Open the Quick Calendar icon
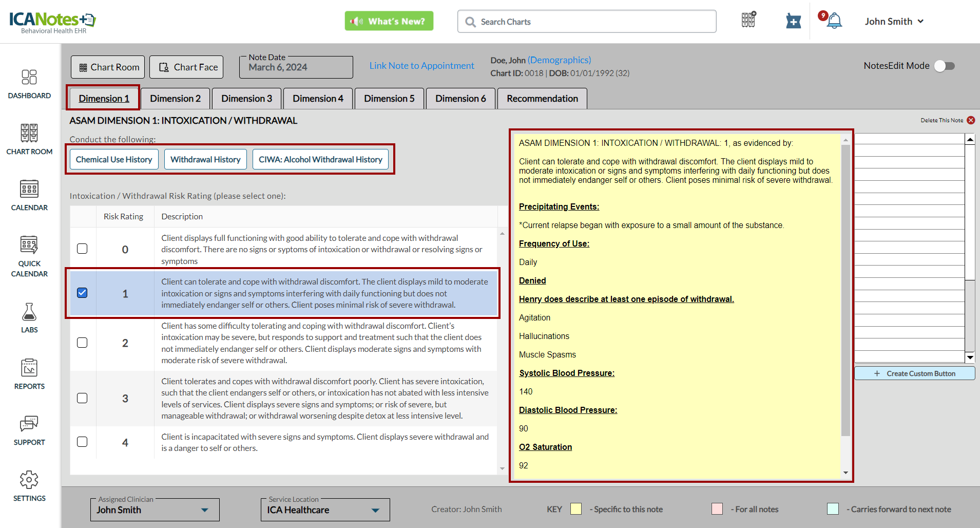Image resolution: width=980 pixels, height=528 pixels. [29, 245]
